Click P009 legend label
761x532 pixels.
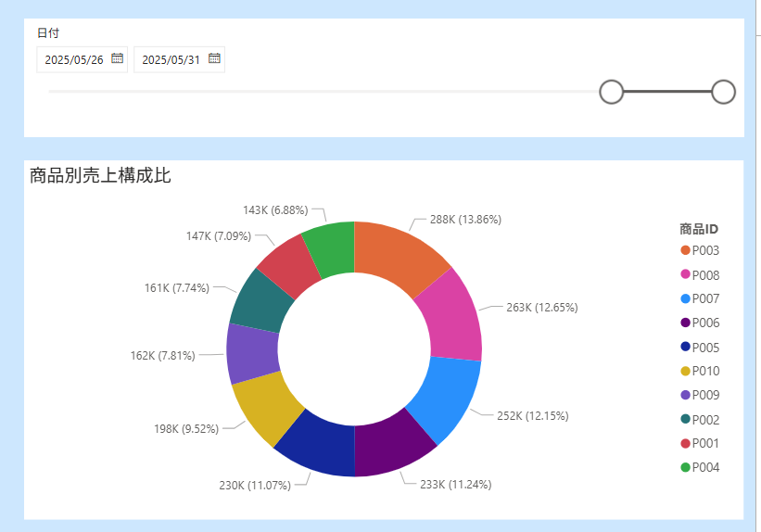tap(705, 395)
